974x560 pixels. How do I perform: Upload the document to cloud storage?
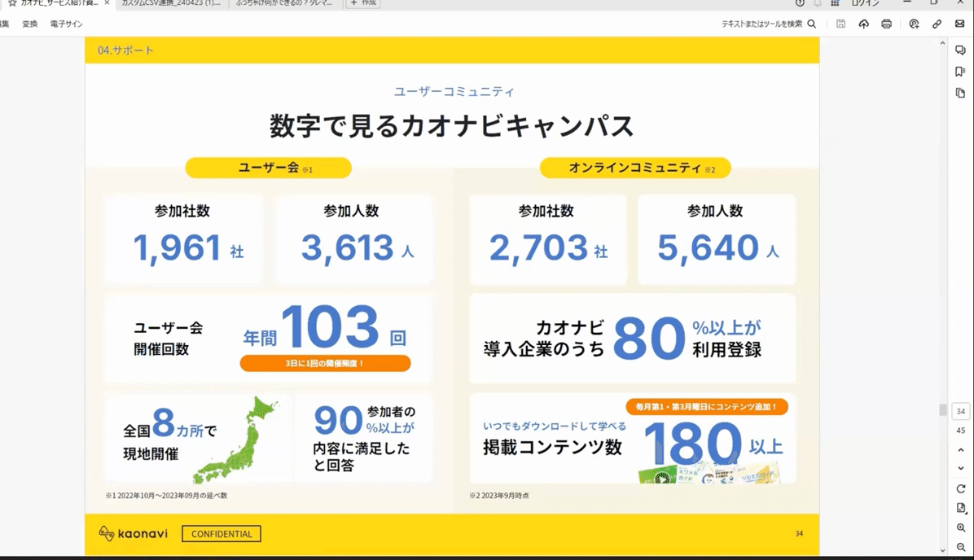tap(864, 24)
